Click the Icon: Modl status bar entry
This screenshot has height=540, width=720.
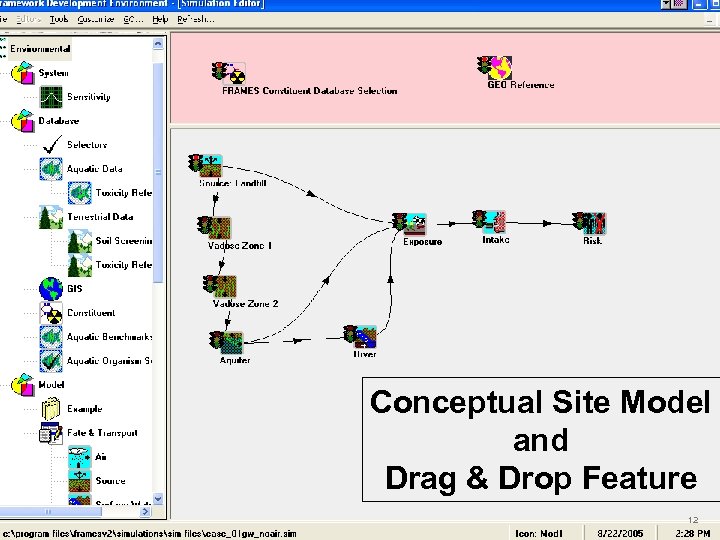tap(539, 534)
